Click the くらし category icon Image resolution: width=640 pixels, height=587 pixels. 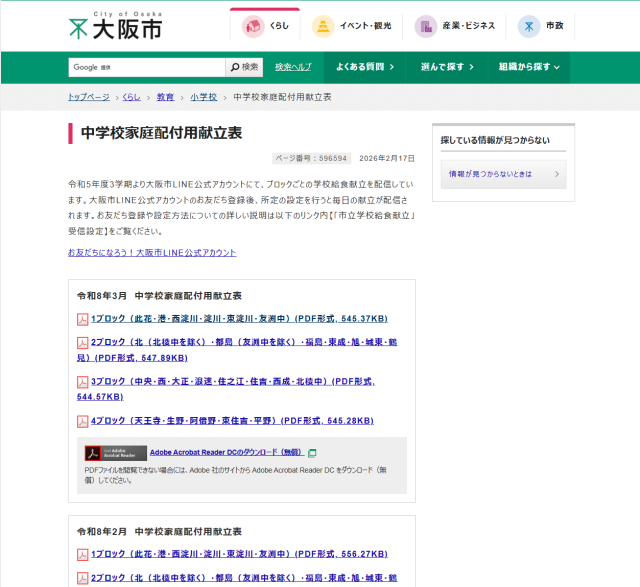click(253, 26)
